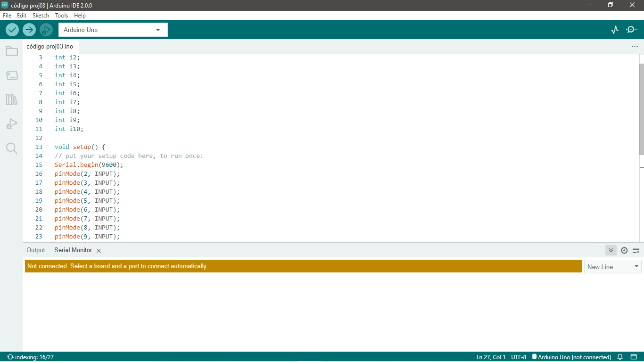This screenshot has height=362, width=644.
Task: Click the editor vertical scrollbar thumb
Action: [642, 108]
